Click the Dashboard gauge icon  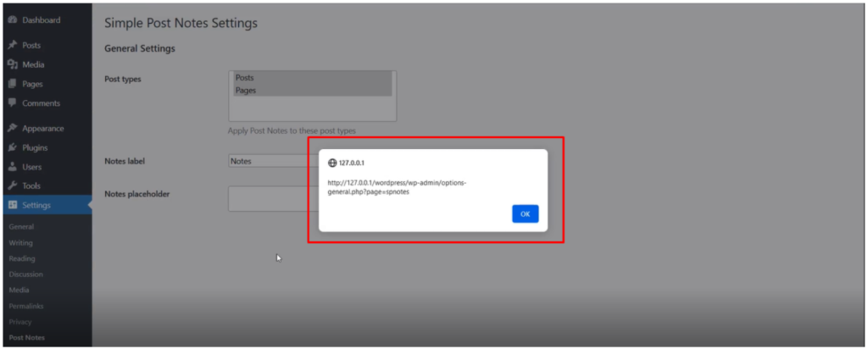click(x=13, y=20)
